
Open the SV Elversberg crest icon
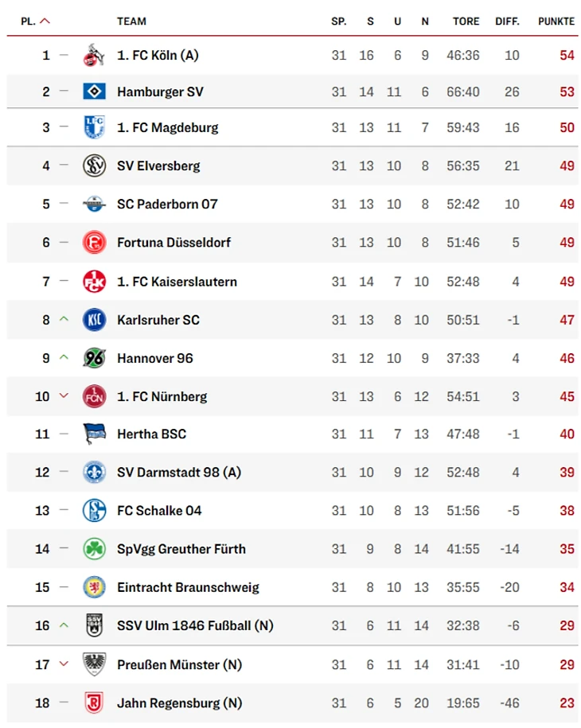(x=94, y=165)
